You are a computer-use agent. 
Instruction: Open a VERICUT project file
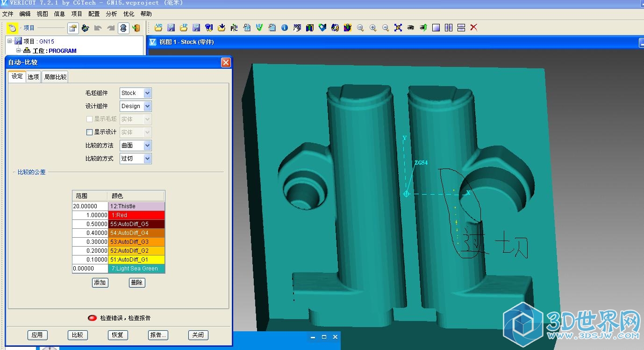click(158, 28)
